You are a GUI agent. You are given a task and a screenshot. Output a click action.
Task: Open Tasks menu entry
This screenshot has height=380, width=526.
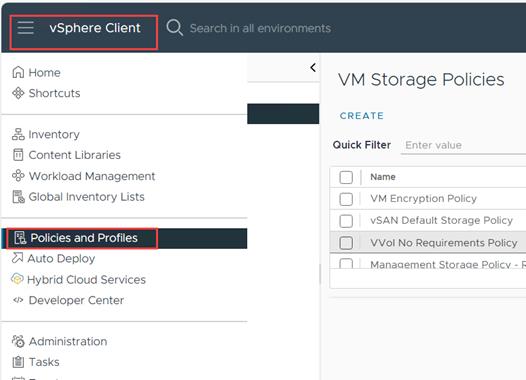coord(44,362)
